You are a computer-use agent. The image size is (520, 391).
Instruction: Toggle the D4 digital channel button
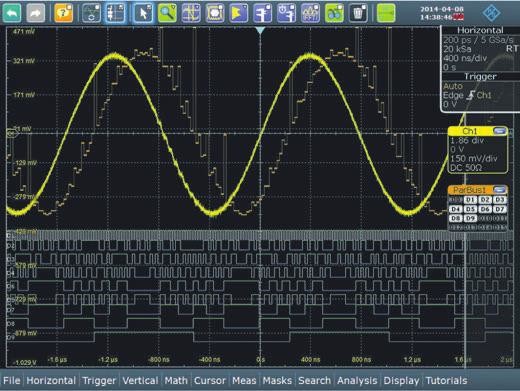click(x=455, y=209)
